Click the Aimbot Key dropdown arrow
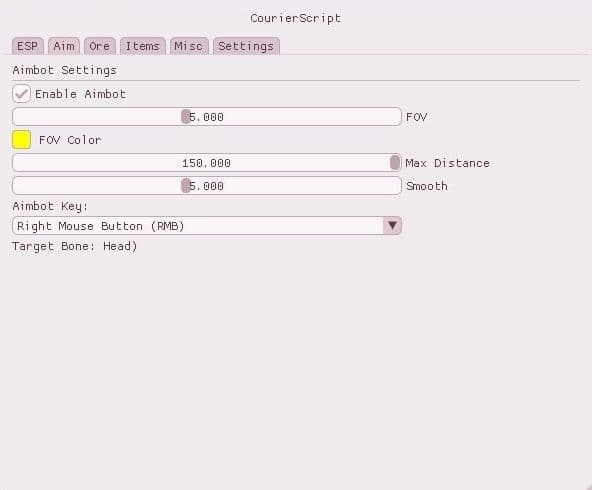Image resolution: width=592 pixels, height=490 pixels. pos(392,226)
